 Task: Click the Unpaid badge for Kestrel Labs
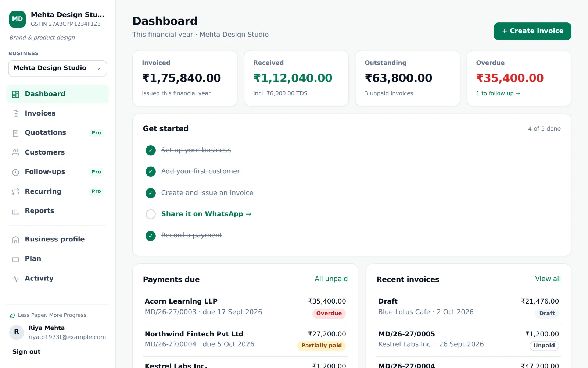pos(544,346)
